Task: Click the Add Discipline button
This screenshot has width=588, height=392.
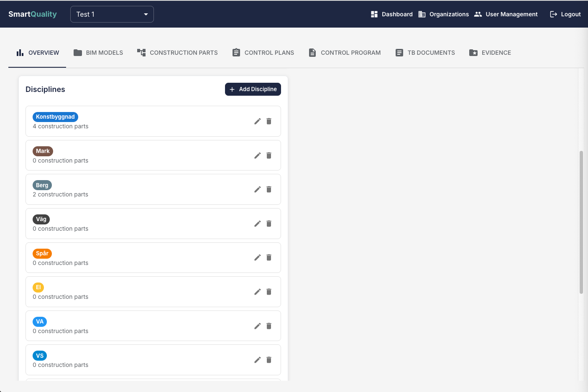Action: (x=253, y=89)
